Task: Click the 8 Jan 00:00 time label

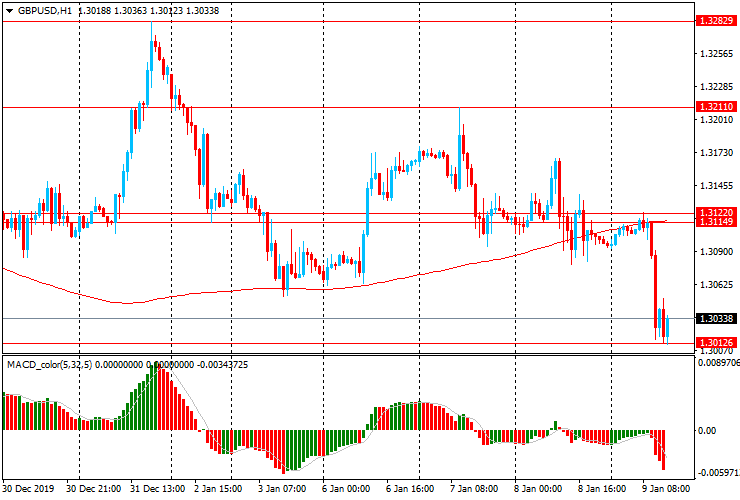Action: 538,489
